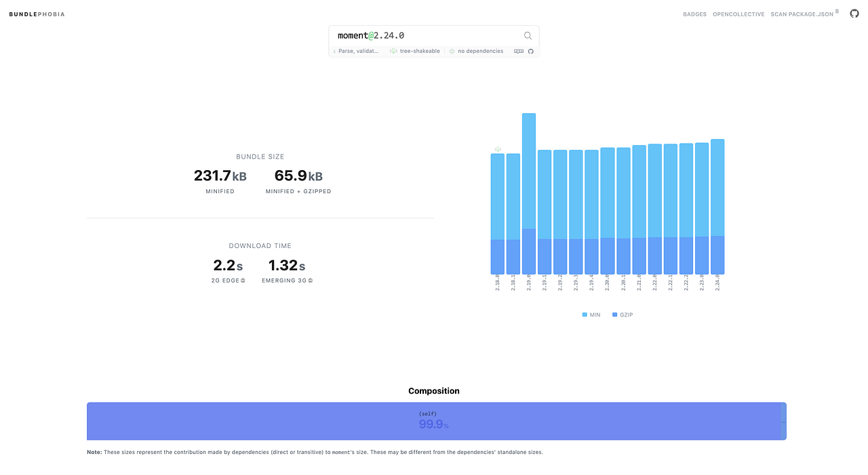Click the 'Composition' heading

[434, 391]
